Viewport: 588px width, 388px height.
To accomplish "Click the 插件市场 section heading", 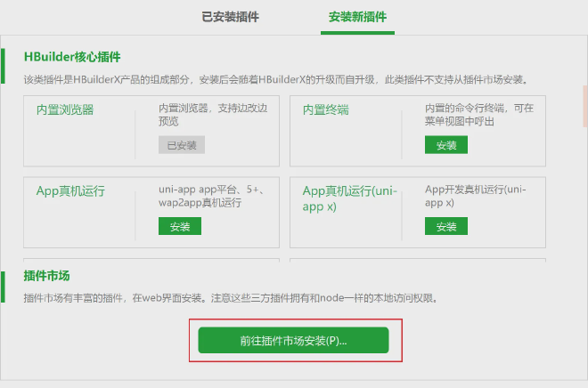I will pyautogui.click(x=47, y=275).
